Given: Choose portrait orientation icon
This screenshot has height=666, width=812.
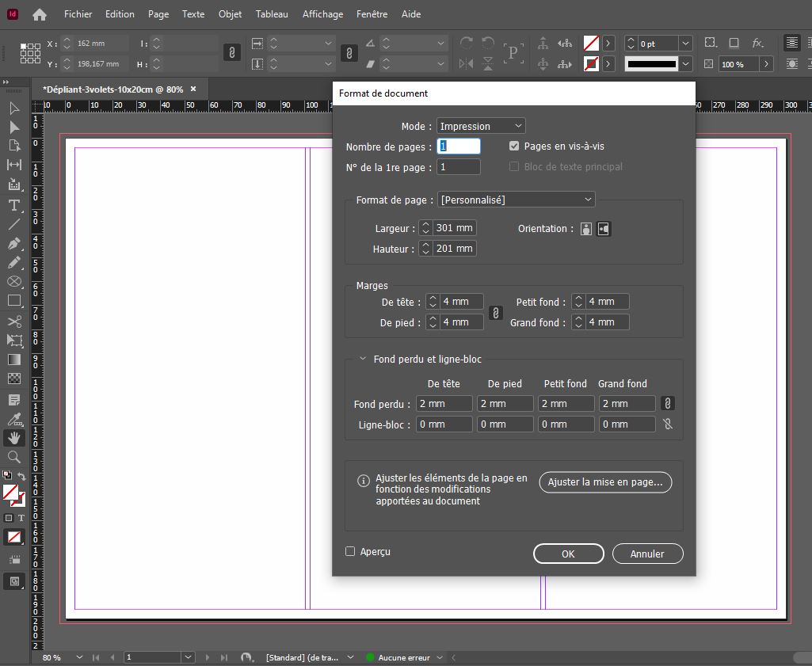Looking at the screenshot, I should (x=585, y=229).
